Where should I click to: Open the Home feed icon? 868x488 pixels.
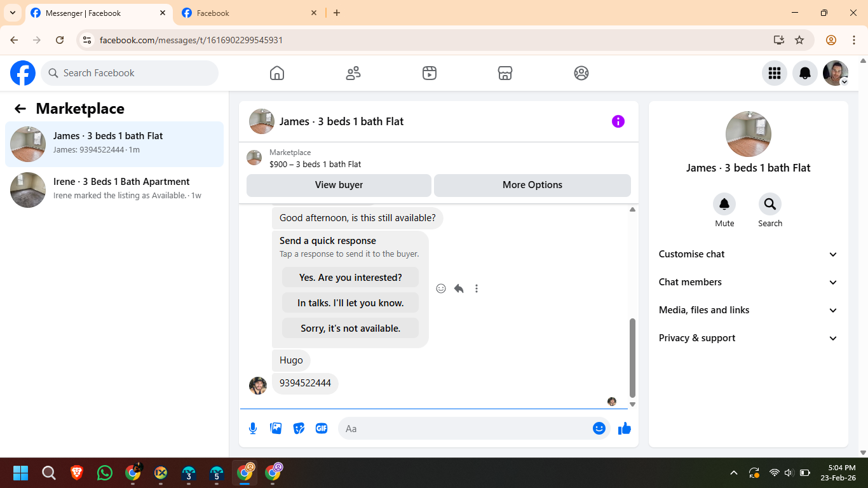point(277,73)
